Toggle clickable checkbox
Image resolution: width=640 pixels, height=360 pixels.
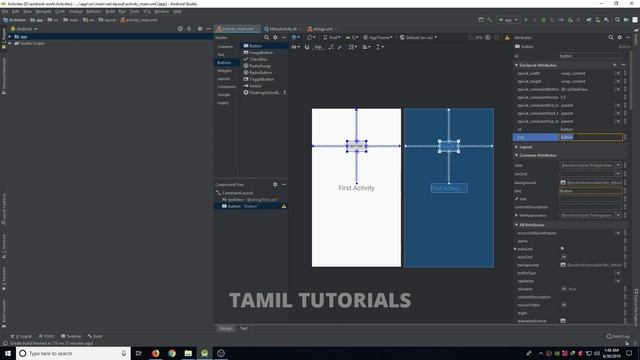564,289
